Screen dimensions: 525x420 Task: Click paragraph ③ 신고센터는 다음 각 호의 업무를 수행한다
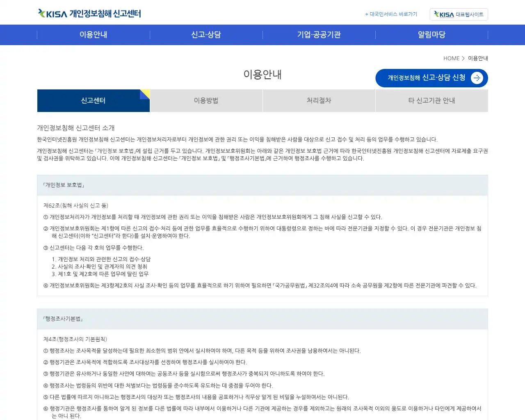(x=94, y=248)
